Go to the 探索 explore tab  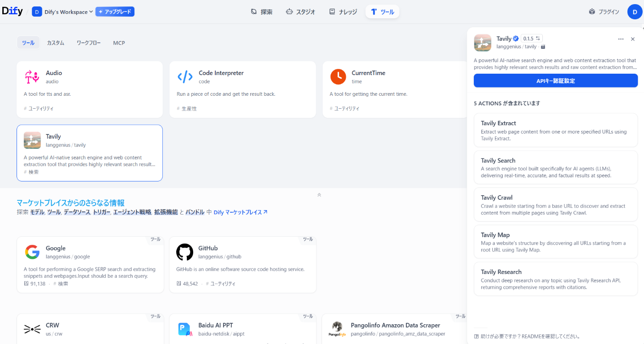[262, 12]
